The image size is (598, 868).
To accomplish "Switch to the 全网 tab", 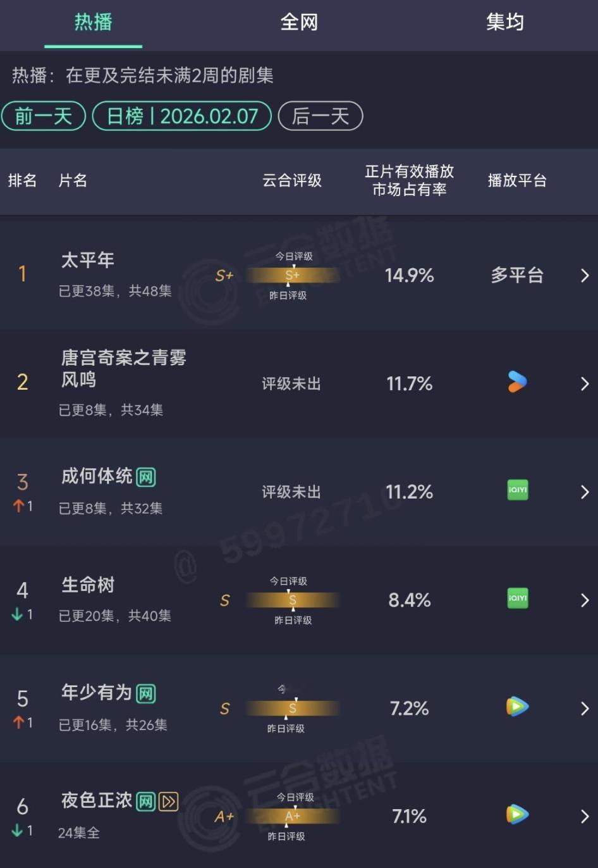I will pos(298,22).
